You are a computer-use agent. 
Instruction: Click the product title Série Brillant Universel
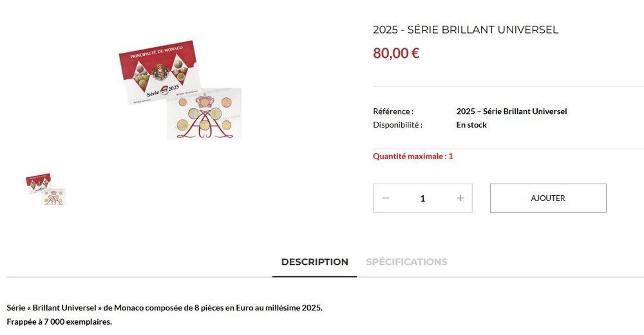click(x=466, y=30)
